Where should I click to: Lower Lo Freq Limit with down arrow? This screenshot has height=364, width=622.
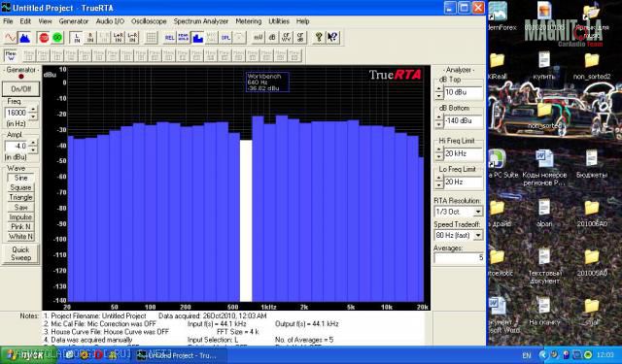pos(439,185)
